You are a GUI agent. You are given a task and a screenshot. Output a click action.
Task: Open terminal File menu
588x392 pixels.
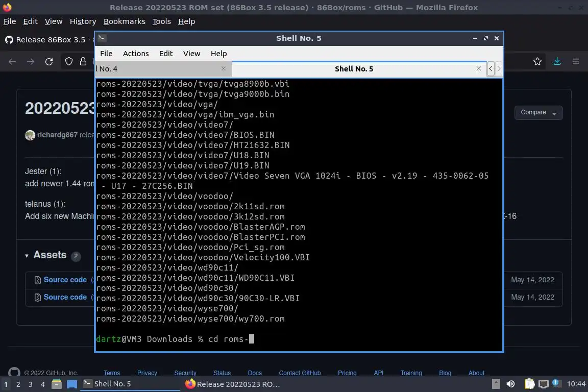pos(106,53)
